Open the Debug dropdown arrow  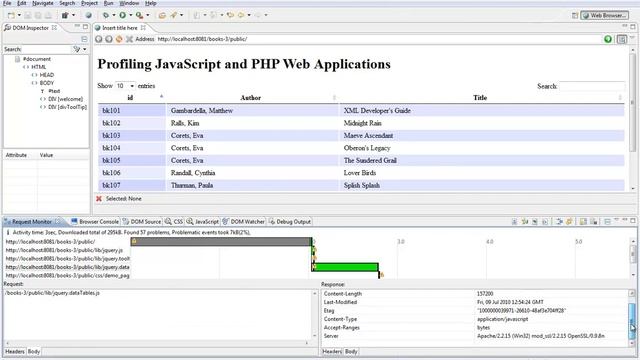113,16
